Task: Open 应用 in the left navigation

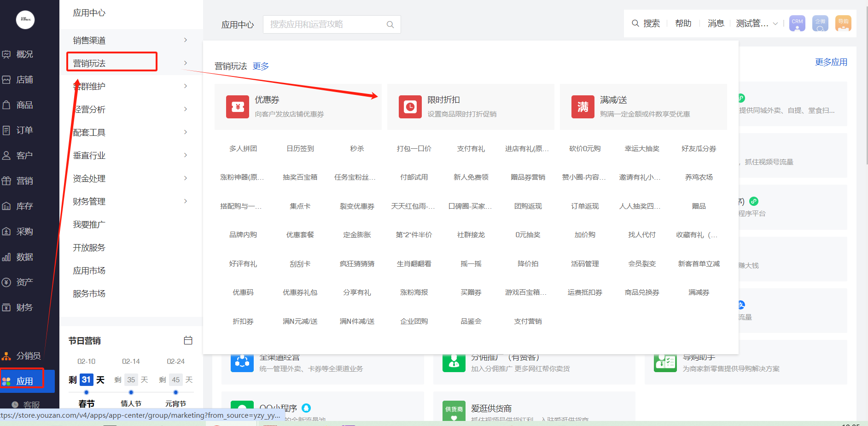Action: pos(24,381)
